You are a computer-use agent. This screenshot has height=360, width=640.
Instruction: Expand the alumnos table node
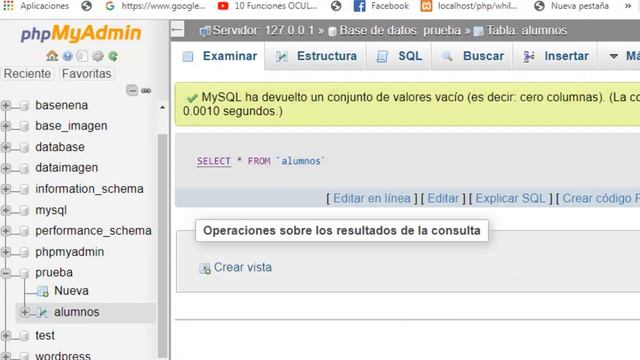click(x=24, y=313)
